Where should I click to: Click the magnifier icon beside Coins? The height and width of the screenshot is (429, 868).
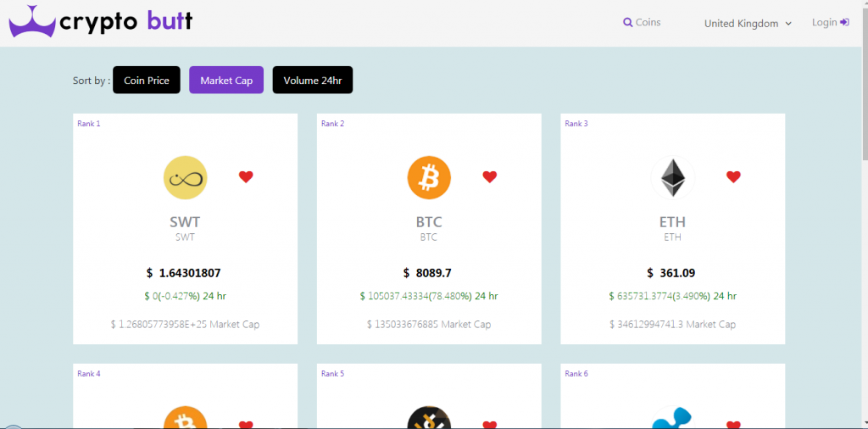[x=628, y=23]
